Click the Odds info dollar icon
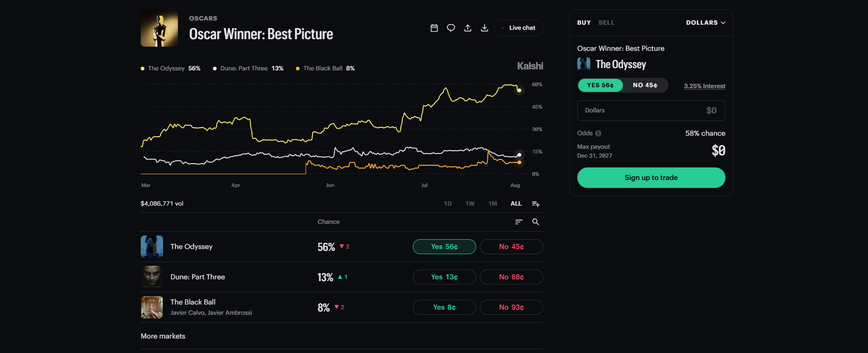The height and width of the screenshot is (353, 868). pyautogui.click(x=598, y=133)
